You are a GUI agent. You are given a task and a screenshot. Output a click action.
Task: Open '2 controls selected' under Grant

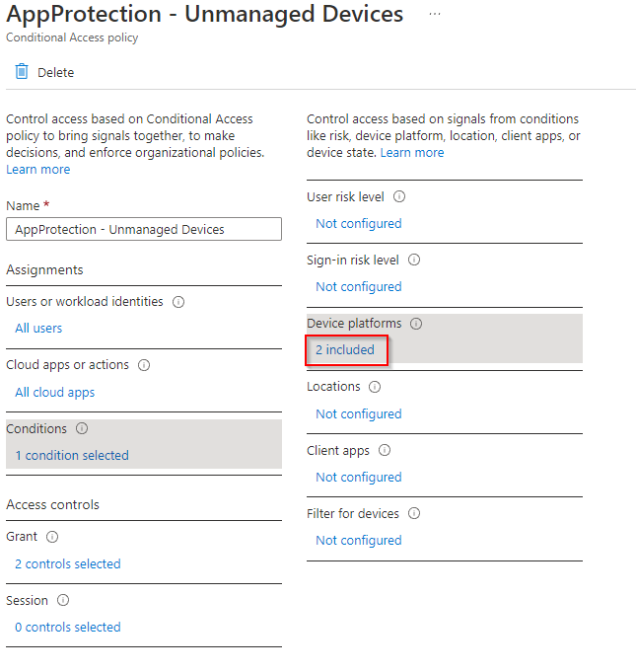pos(68,563)
